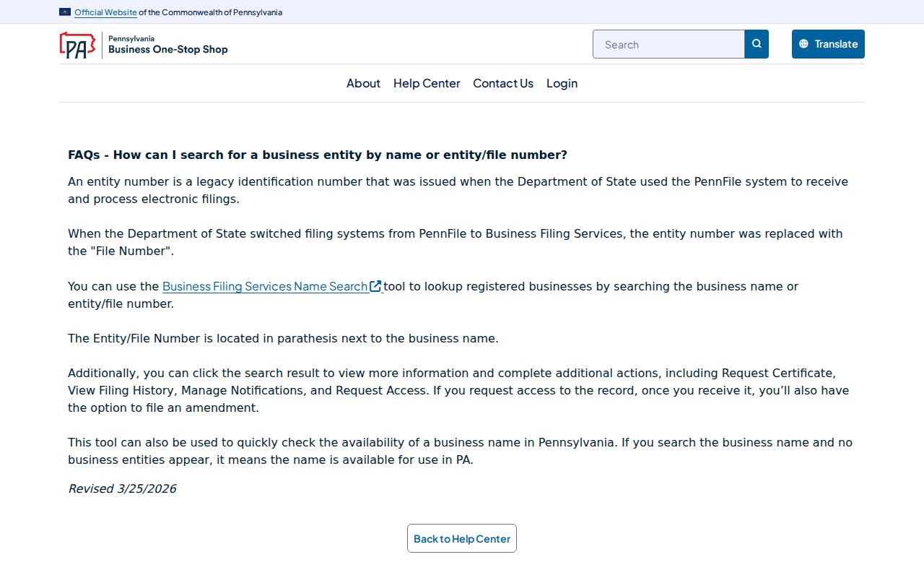924x578 pixels.
Task: Click 'of the Commonwealth of Pennsylvania' banner text
Action: (211, 12)
